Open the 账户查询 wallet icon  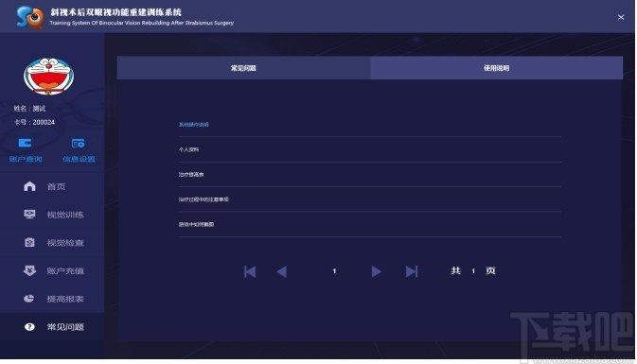tap(25, 143)
